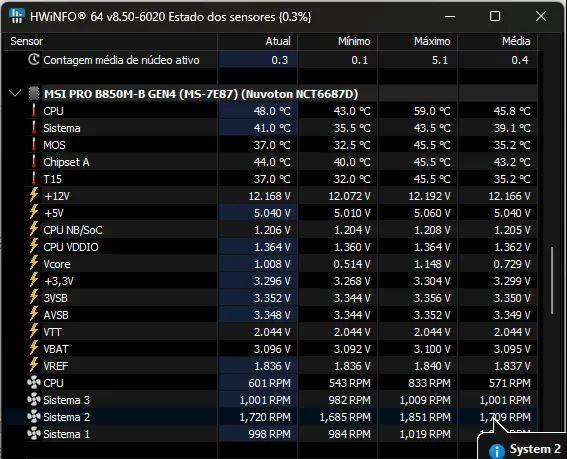Click the lightning bolt icon for VBAT
The width and height of the screenshot is (567, 459).
coord(34,348)
